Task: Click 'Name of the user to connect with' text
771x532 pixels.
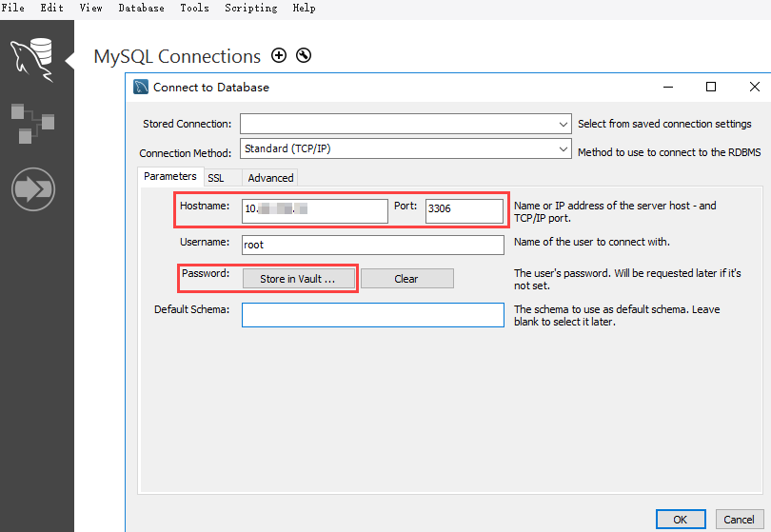Action: 591,242
